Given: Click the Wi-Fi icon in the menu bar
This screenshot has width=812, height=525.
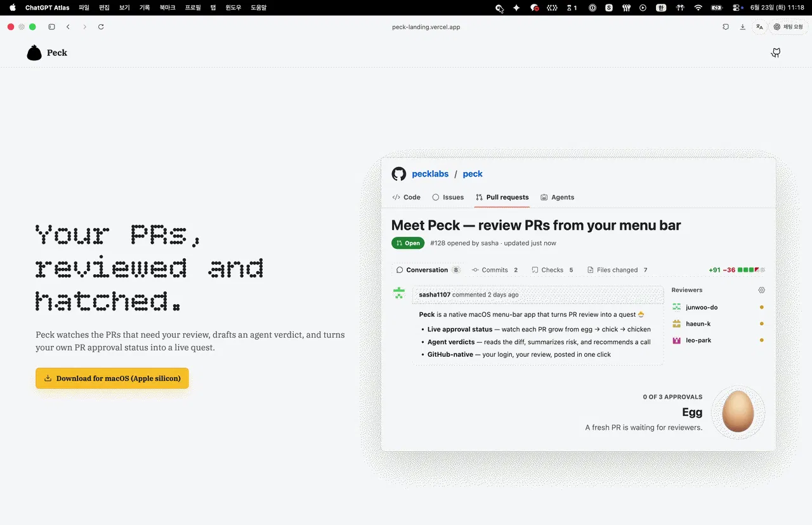Looking at the screenshot, I should coord(698,8).
